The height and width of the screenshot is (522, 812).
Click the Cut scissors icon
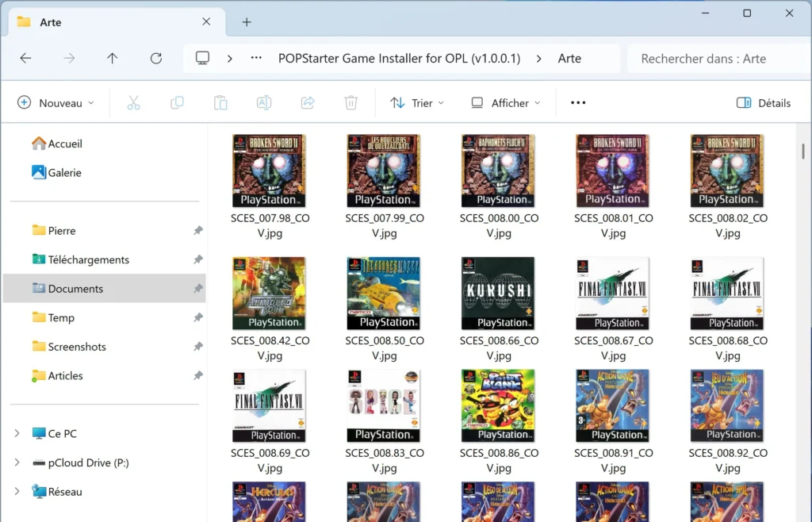[x=133, y=102]
